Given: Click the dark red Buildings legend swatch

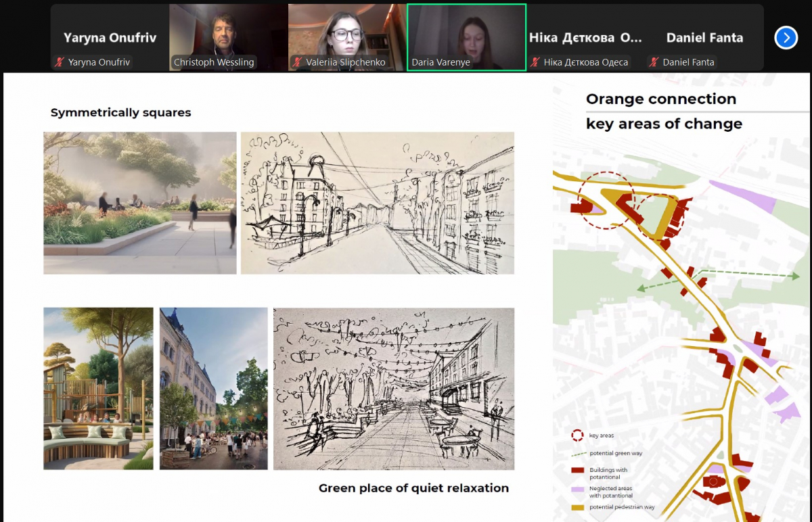Looking at the screenshot, I should click(x=578, y=471).
